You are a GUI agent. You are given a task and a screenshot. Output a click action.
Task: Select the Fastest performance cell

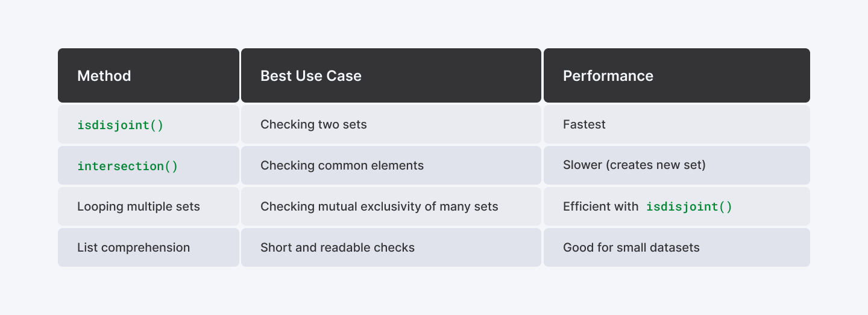click(677, 124)
